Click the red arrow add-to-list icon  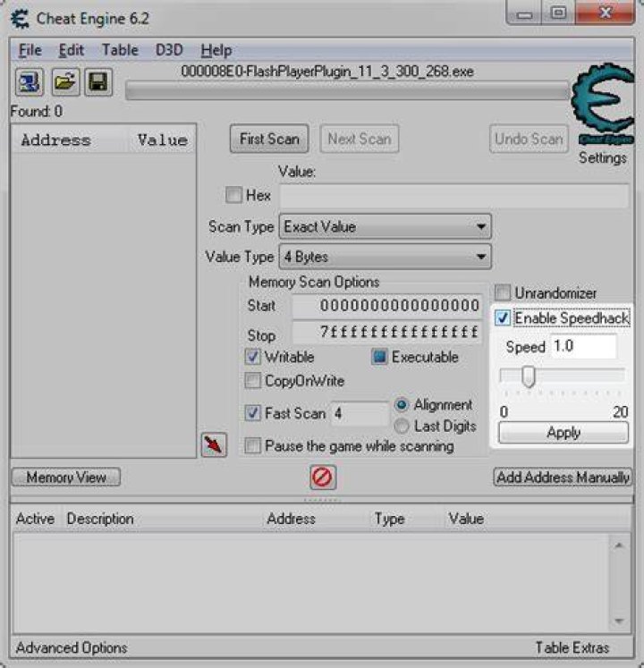(x=214, y=444)
